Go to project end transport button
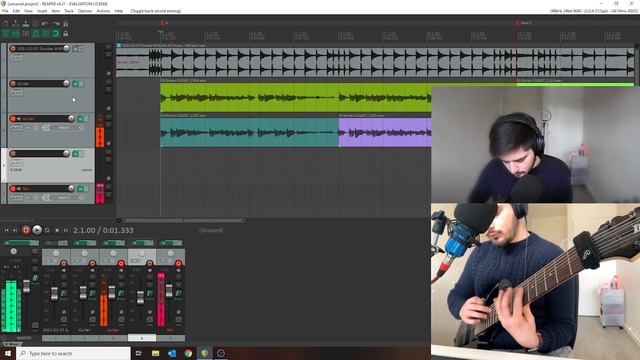Image resolution: width=640 pixels, height=360 pixels. 15,231
